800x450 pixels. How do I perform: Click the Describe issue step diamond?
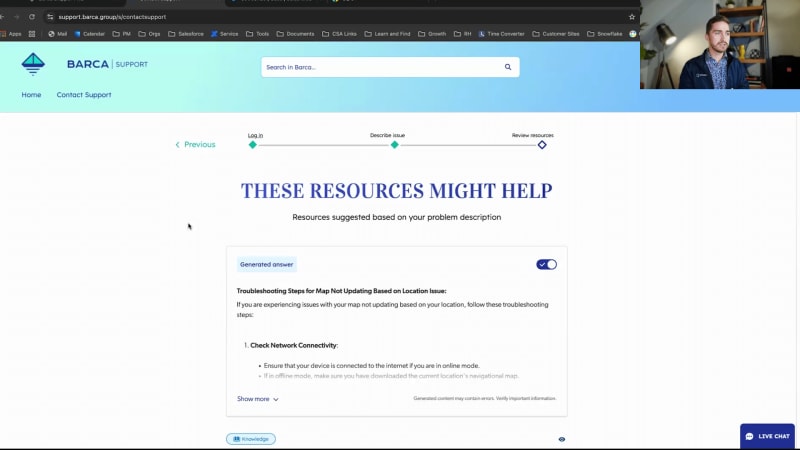394,145
